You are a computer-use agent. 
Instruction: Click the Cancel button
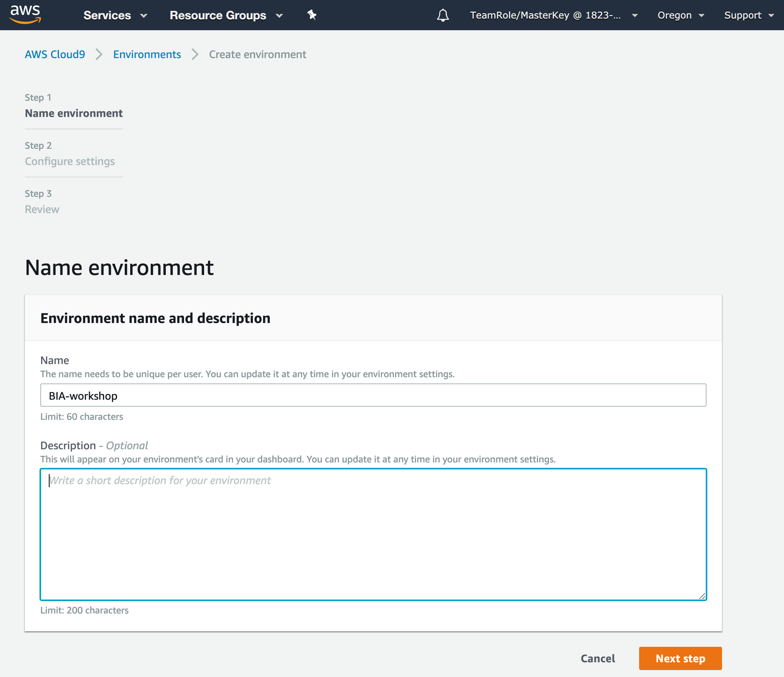pos(597,658)
